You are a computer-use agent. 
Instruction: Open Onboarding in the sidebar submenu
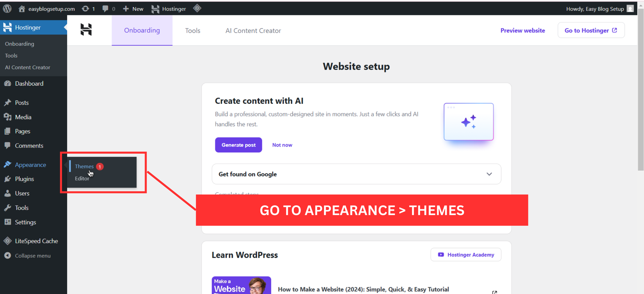tap(19, 43)
